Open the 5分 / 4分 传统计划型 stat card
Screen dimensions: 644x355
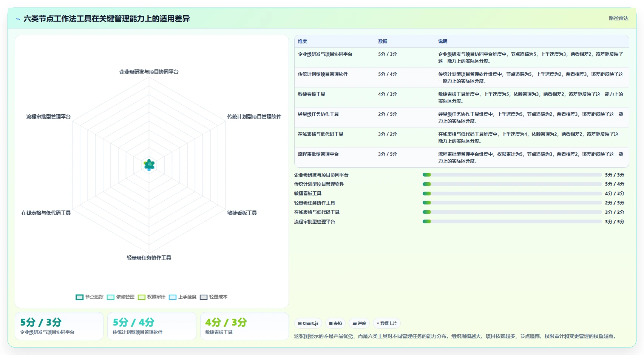(151, 326)
